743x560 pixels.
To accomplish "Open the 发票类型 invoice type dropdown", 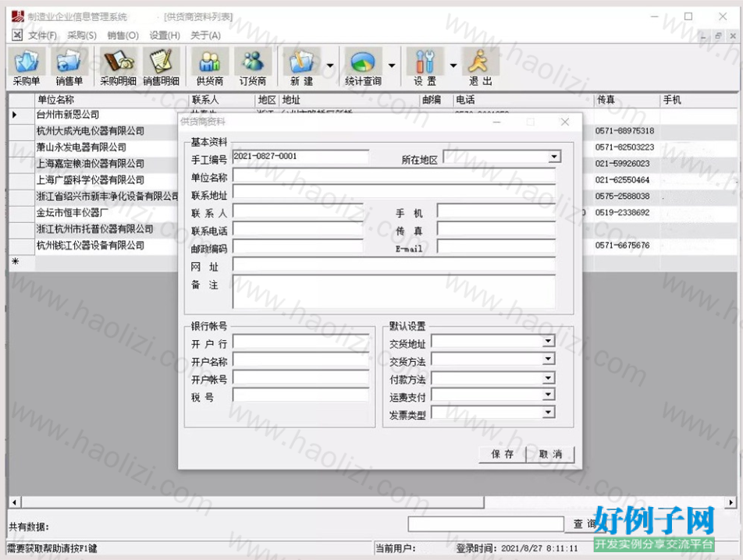I will tap(548, 413).
